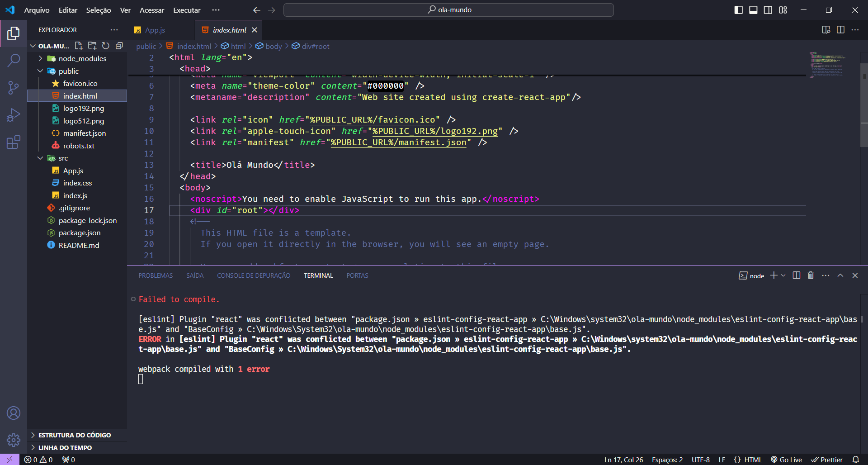The image size is (868, 465).
Task: Open the Extensions view
Action: coord(14,142)
